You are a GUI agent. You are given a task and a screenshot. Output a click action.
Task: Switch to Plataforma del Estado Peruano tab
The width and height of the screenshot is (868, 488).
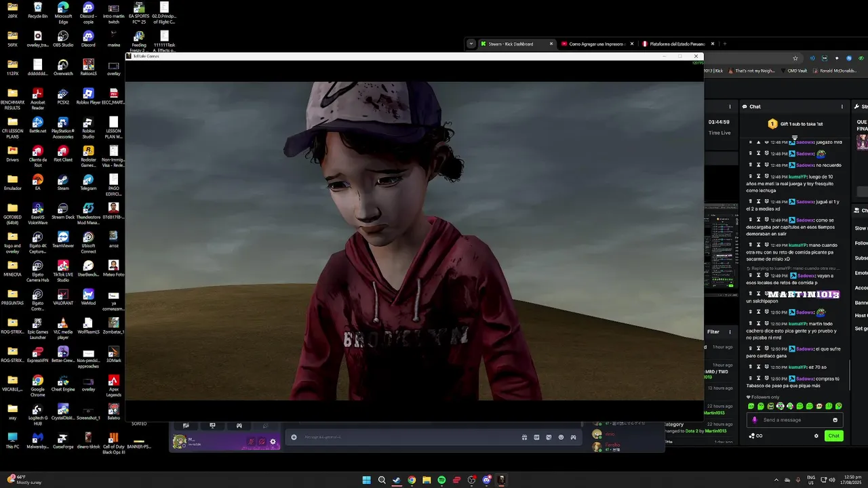coord(678,43)
